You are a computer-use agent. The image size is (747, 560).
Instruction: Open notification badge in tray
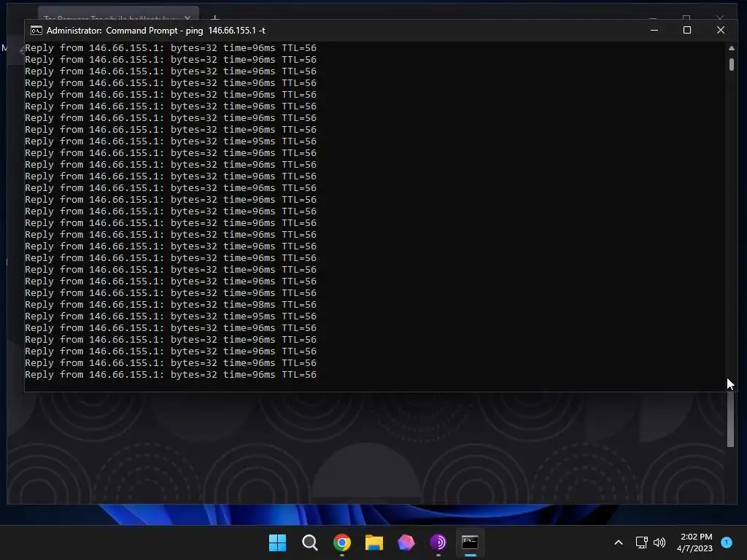727,542
